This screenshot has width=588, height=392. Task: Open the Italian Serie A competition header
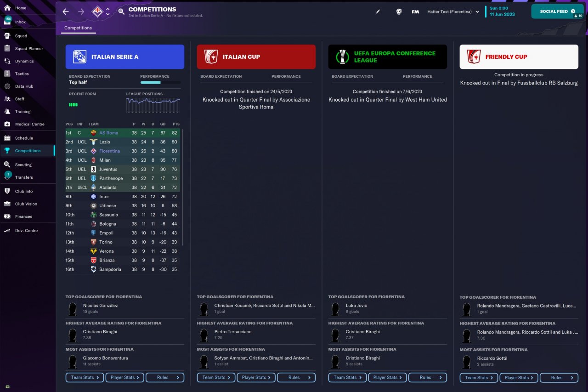[125, 57]
